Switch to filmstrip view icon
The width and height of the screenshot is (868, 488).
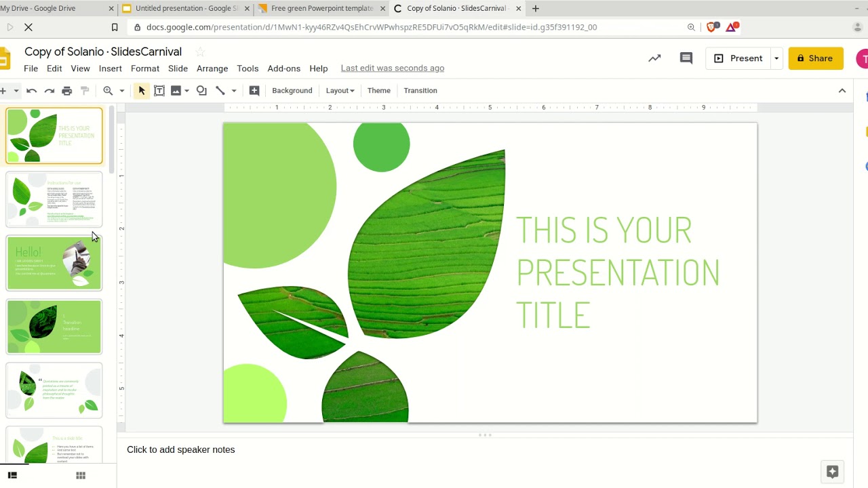tap(12, 476)
